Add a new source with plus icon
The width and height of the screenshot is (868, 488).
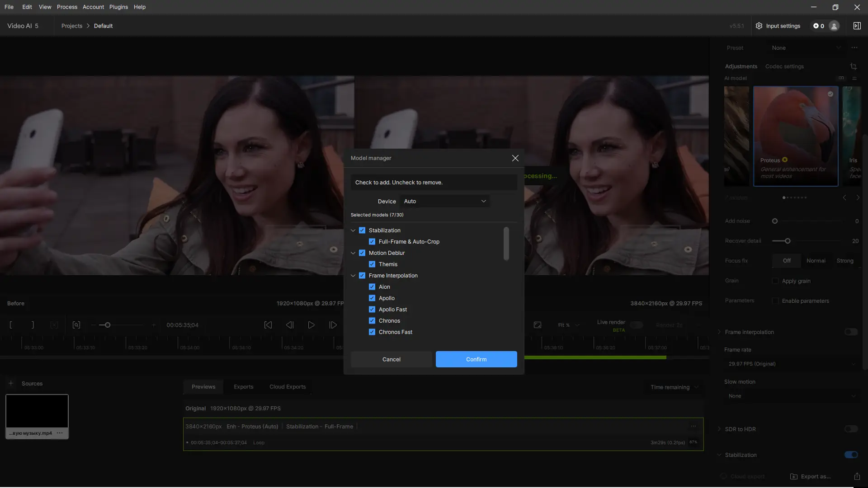[11, 383]
